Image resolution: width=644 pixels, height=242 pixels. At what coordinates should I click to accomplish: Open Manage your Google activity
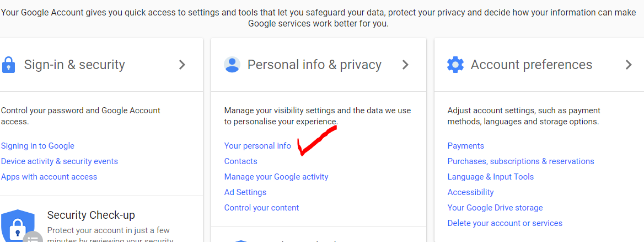click(276, 177)
